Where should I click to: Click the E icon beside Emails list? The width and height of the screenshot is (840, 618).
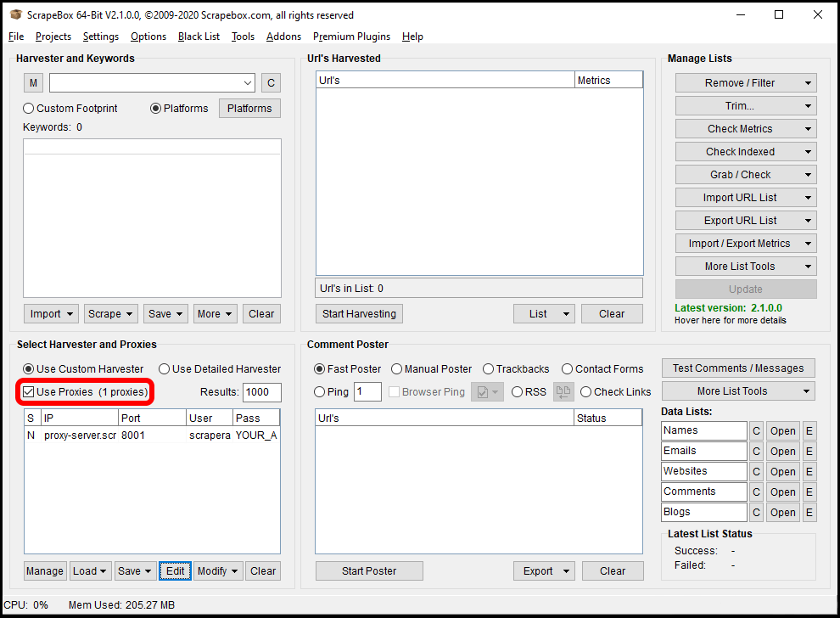pos(809,451)
